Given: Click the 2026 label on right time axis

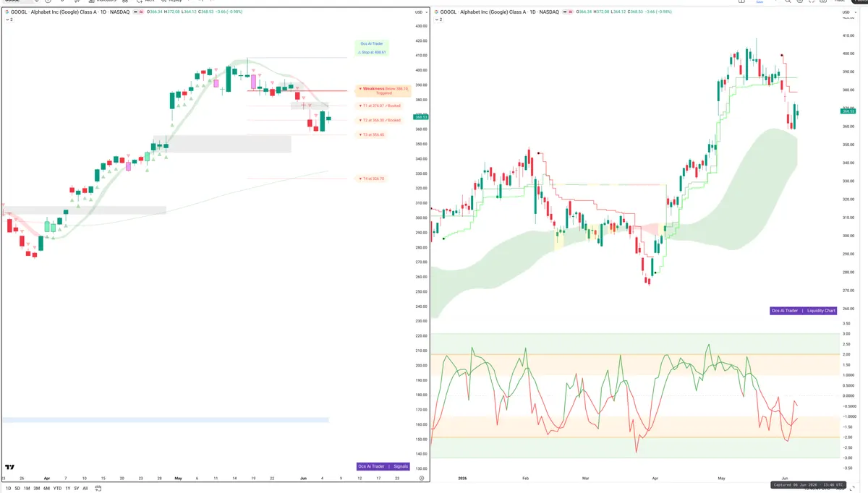Looking at the screenshot, I should pos(462,479).
